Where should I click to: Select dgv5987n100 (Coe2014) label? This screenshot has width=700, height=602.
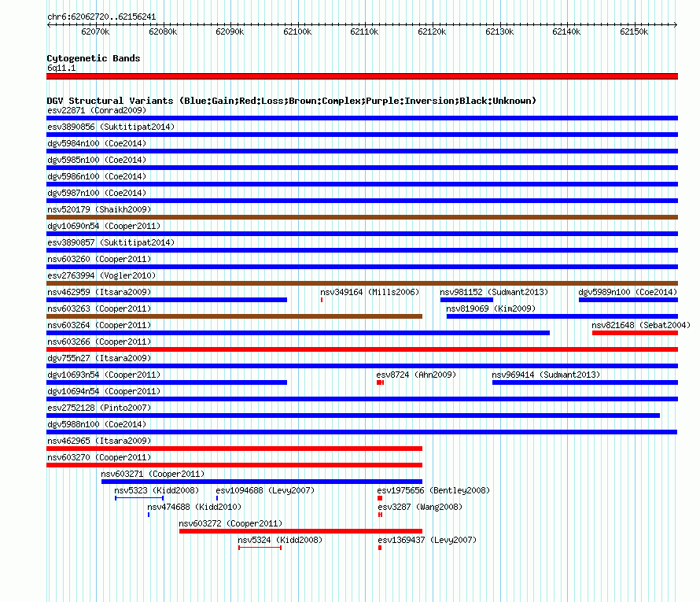click(97, 193)
